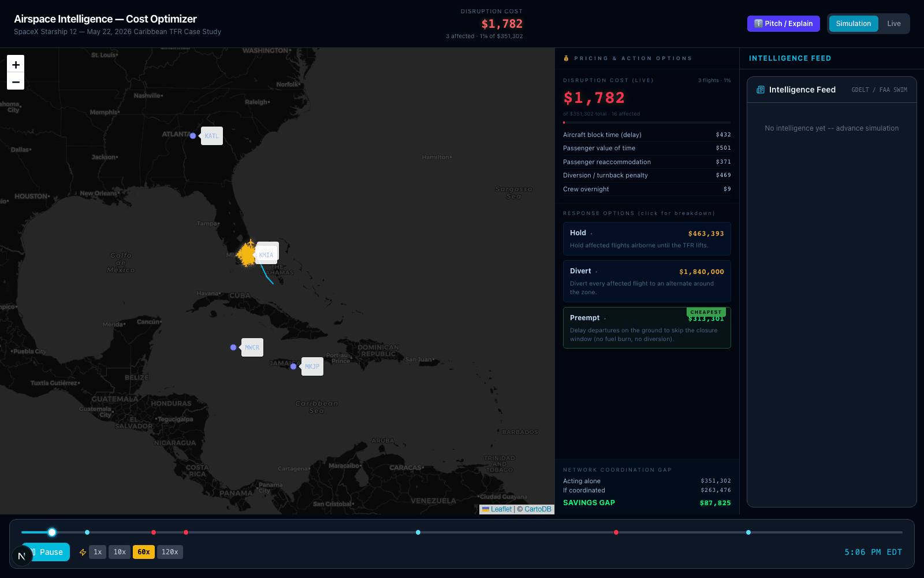
Task: Click the RESPONSE OPTIONS section label
Action: (639, 213)
